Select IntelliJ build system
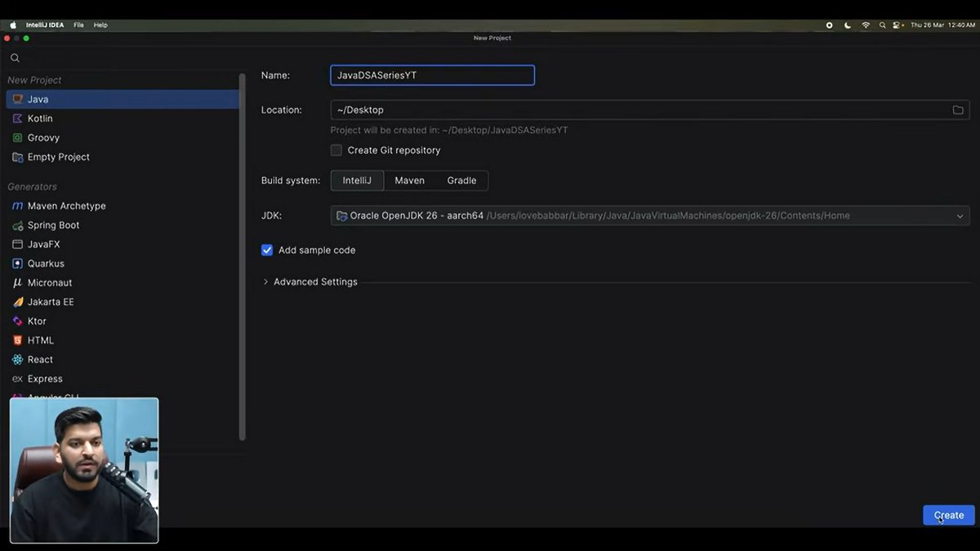This screenshot has height=551, width=980. click(357, 180)
